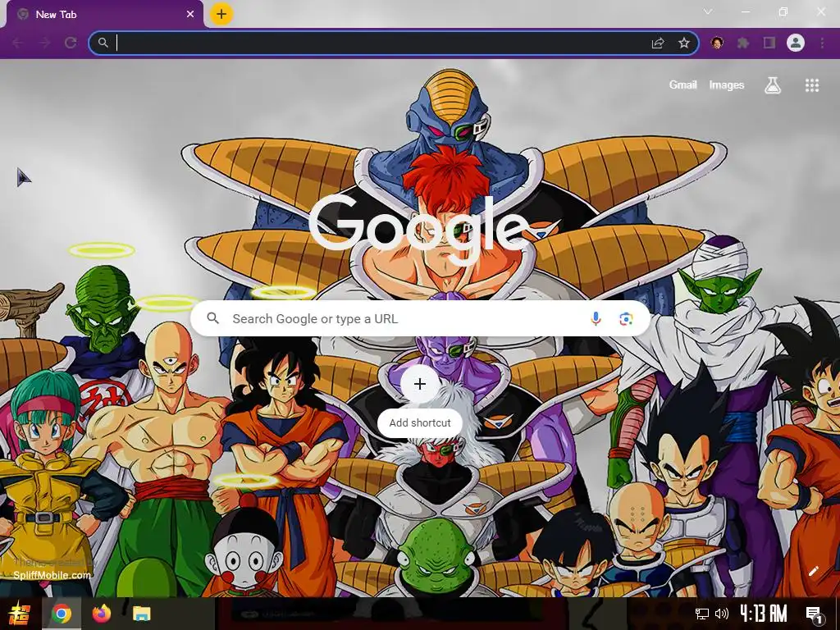Screen dimensions: 840x630
Task: Restore down the Chrome window
Action: coord(783,11)
